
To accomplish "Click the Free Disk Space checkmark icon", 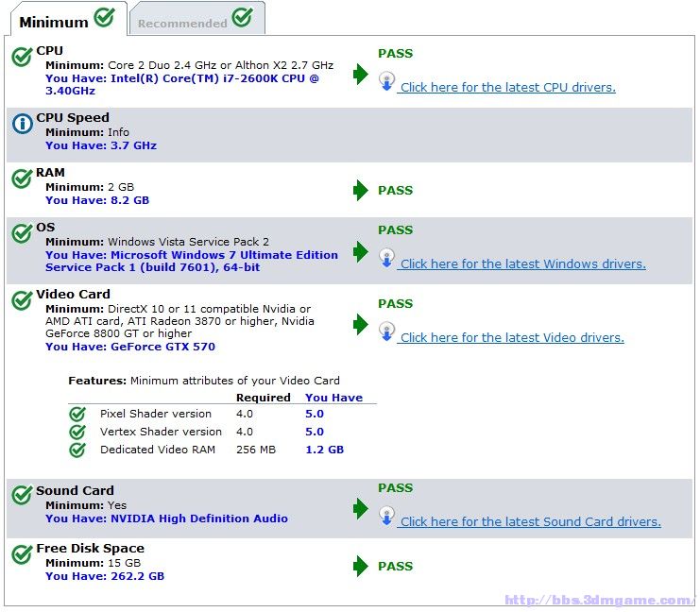I will (x=22, y=554).
